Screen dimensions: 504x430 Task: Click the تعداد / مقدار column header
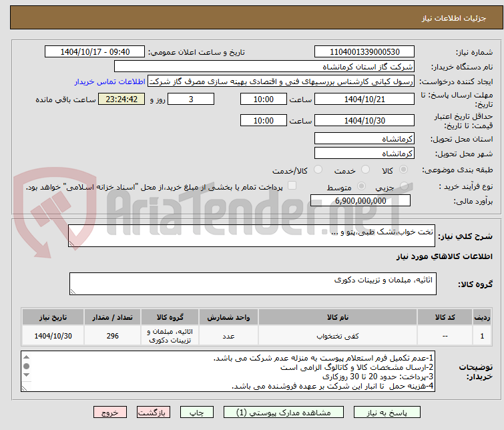click(x=113, y=317)
